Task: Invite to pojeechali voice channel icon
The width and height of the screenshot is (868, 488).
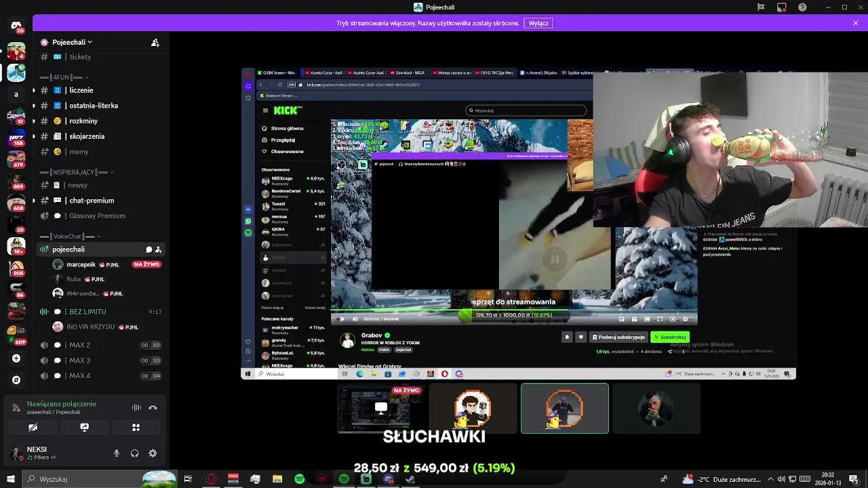Action: pyautogui.click(x=159, y=249)
